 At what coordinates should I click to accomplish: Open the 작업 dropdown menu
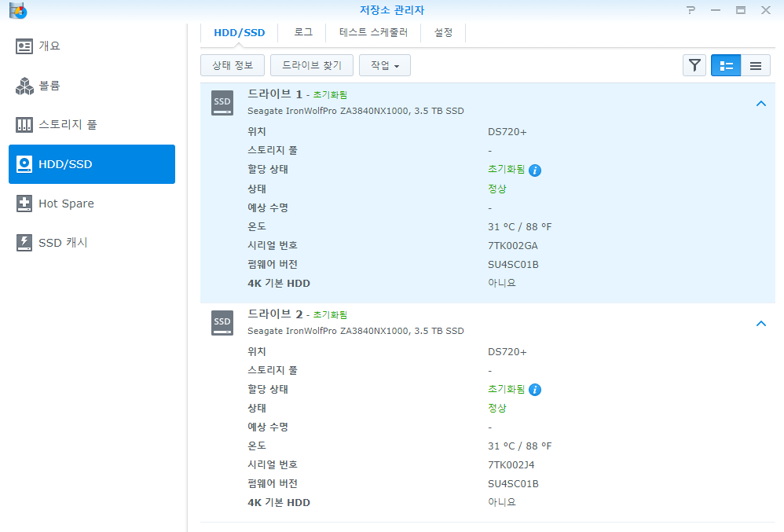tap(384, 65)
